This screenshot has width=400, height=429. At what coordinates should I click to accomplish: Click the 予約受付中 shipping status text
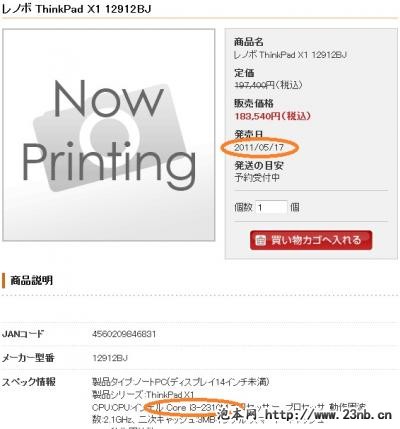[257, 178]
